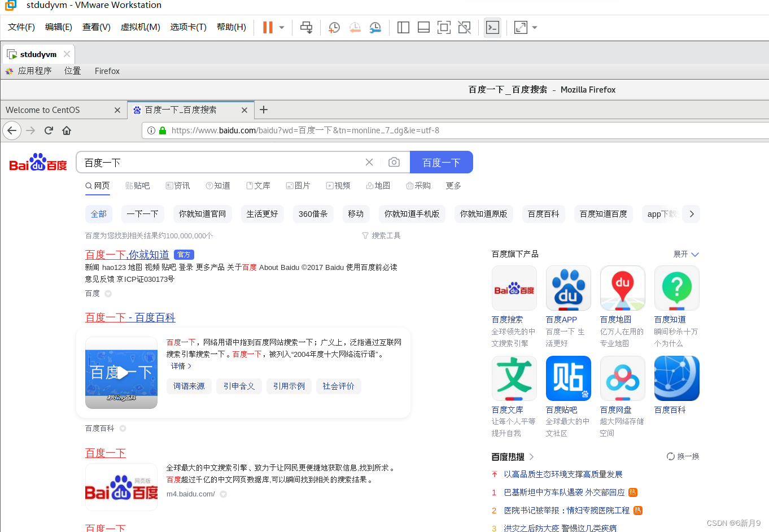
Task: Refresh hot searches with 换一换
Action: 683,456
